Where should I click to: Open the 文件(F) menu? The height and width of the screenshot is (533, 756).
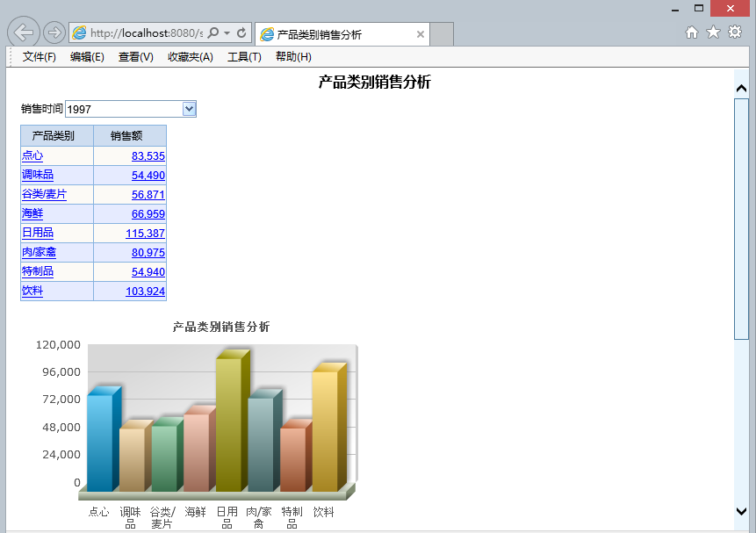click(39, 57)
